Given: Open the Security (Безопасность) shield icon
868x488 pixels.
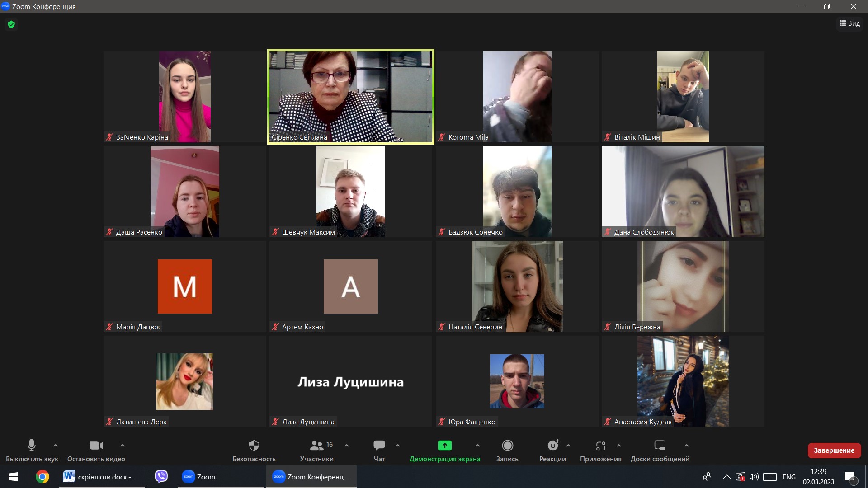Looking at the screenshot, I should [254, 446].
